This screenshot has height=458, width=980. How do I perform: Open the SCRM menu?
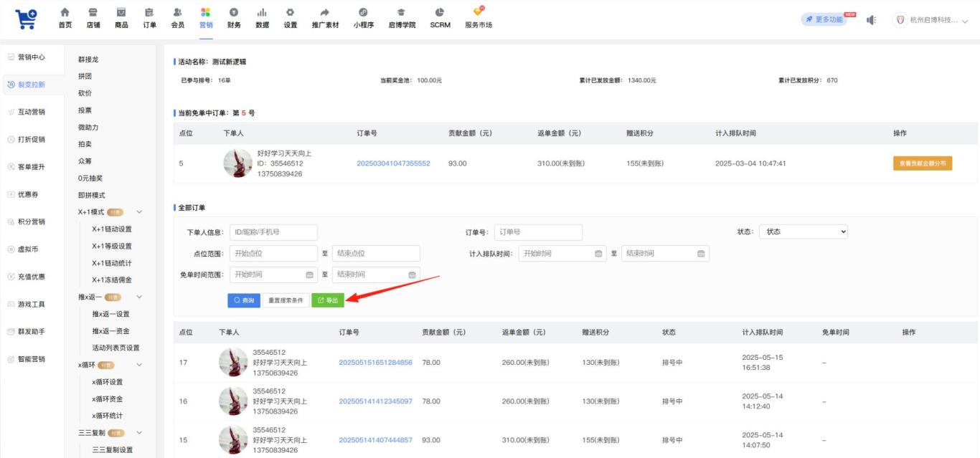pos(440,19)
